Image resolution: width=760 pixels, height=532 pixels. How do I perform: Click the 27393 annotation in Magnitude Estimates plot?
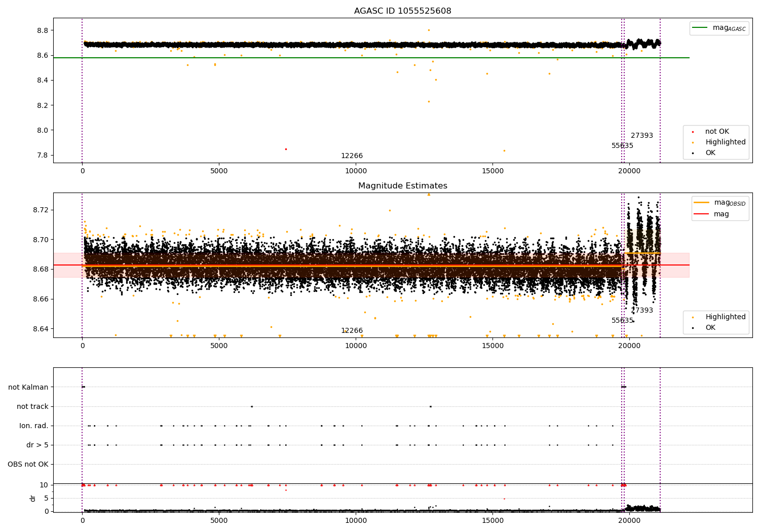click(x=642, y=311)
